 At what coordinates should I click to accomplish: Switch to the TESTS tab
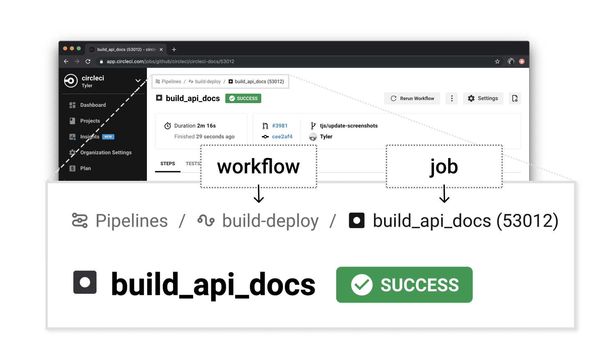(193, 164)
